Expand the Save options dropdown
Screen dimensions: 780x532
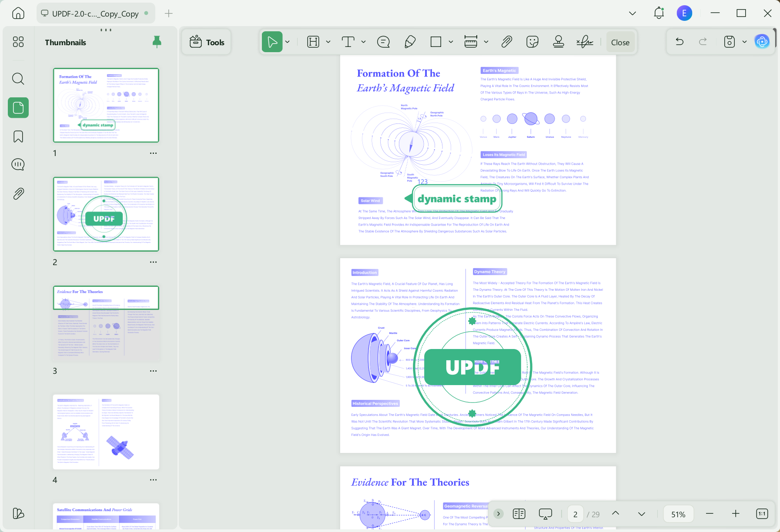coord(744,42)
